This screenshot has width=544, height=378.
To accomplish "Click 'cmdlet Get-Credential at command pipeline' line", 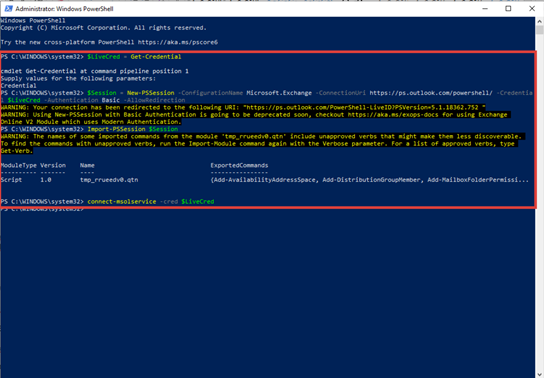I will click(94, 71).
